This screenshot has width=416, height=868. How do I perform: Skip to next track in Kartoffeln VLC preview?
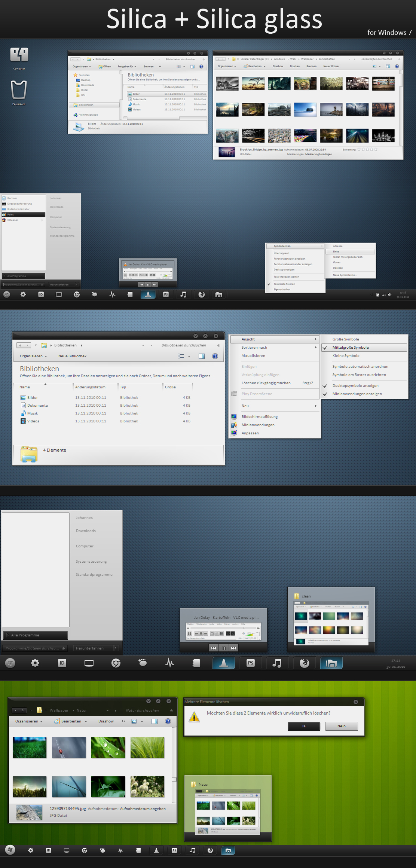233,648
